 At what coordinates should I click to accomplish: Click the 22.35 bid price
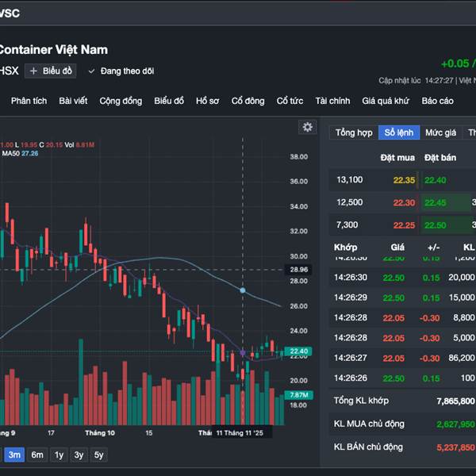point(404,180)
